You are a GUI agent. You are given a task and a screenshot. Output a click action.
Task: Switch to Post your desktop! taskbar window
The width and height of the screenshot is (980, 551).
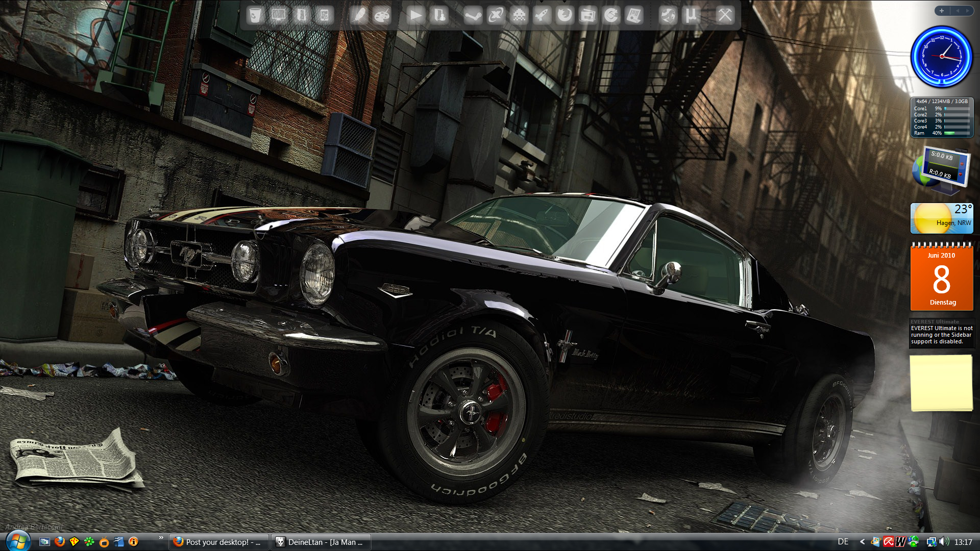click(x=218, y=542)
